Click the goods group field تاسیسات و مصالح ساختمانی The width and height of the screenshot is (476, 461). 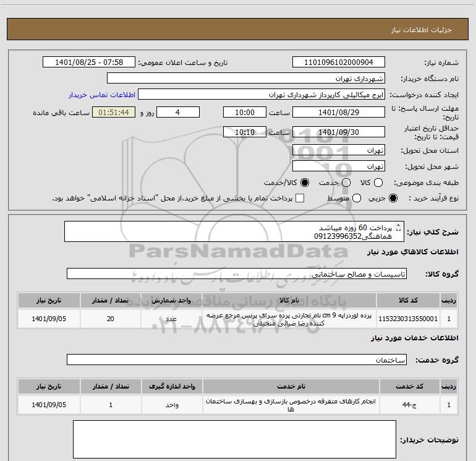(x=237, y=274)
